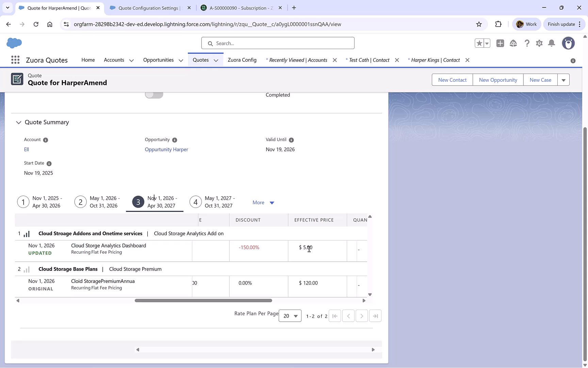This screenshot has height=368, width=588.
Task: Click the Salesforce Trailhead global actions plus icon
Action: pos(500,43)
